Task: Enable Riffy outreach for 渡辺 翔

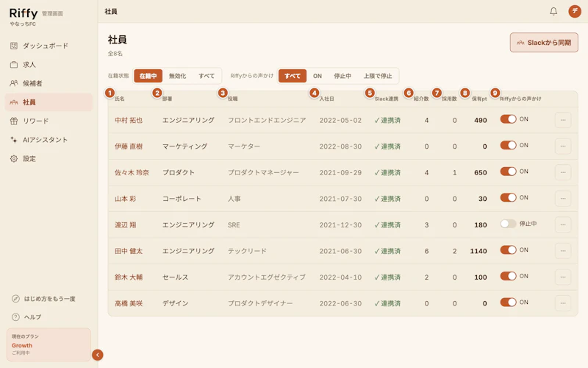Action: point(508,224)
